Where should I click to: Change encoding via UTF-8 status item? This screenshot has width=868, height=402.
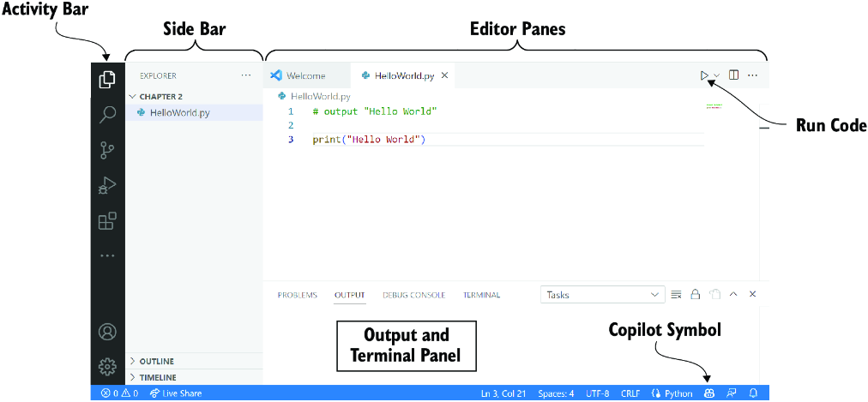tap(597, 393)
